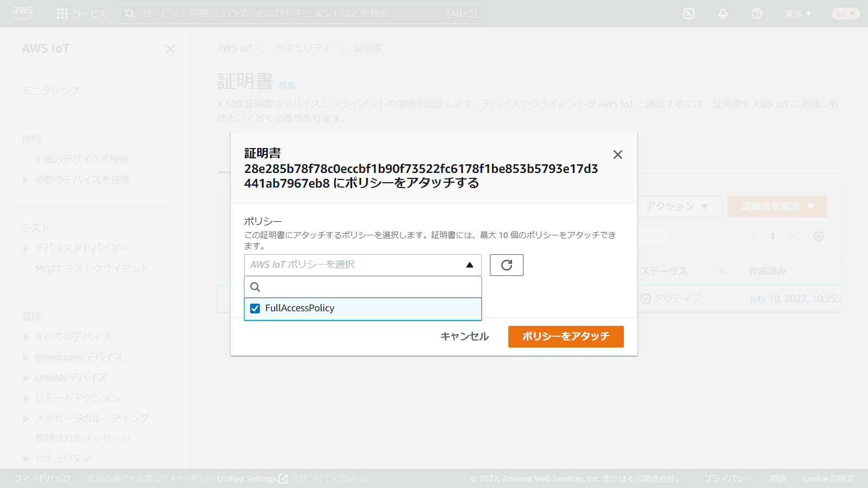Expand the Actions dropdown button

pyautogui.click(x=676, y=207)
